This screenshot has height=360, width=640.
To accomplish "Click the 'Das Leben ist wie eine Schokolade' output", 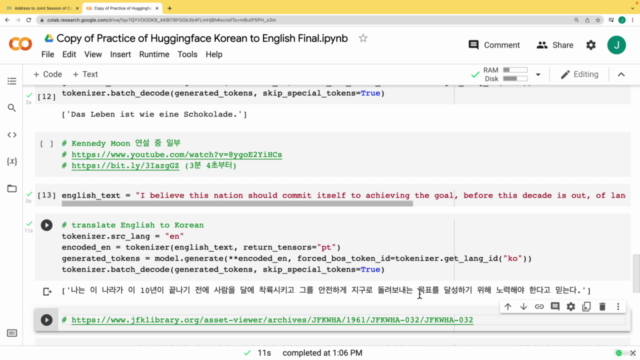I will point(154,115).
